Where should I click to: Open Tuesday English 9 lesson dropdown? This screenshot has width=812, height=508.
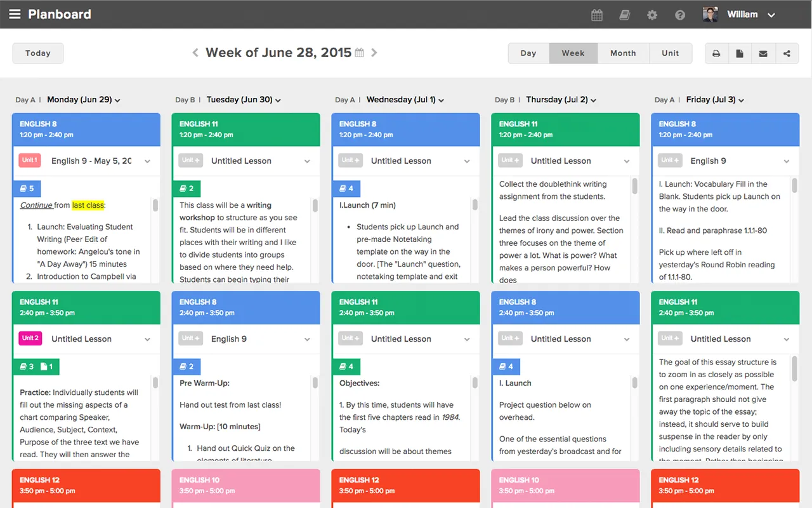tap(307, 339)
